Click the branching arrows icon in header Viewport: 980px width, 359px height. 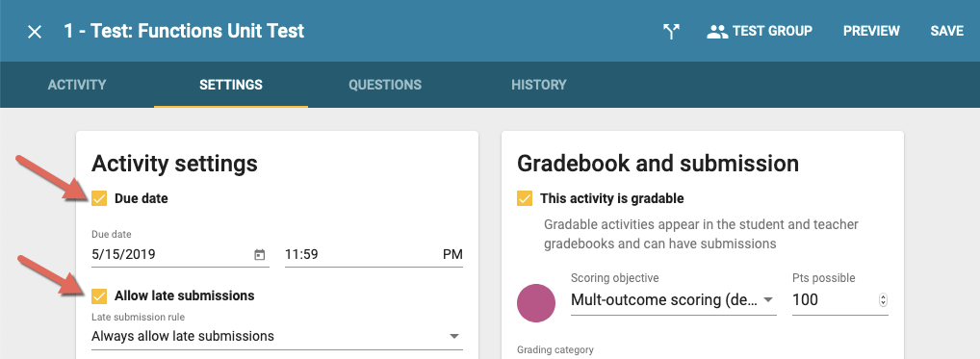click(x=671, y=32)
